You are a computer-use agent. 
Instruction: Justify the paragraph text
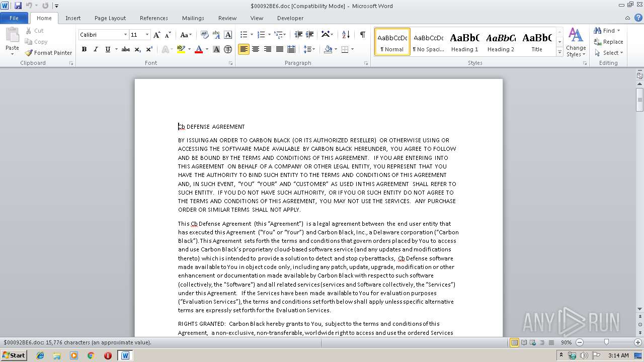click(279, 49)
